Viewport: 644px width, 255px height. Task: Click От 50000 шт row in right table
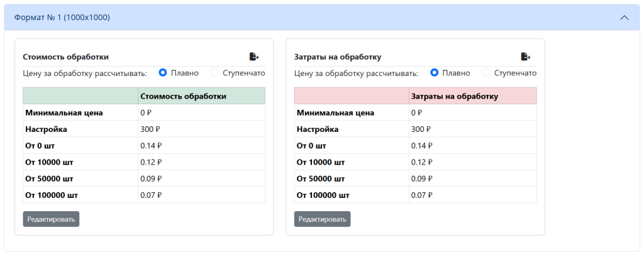[416, 178]
